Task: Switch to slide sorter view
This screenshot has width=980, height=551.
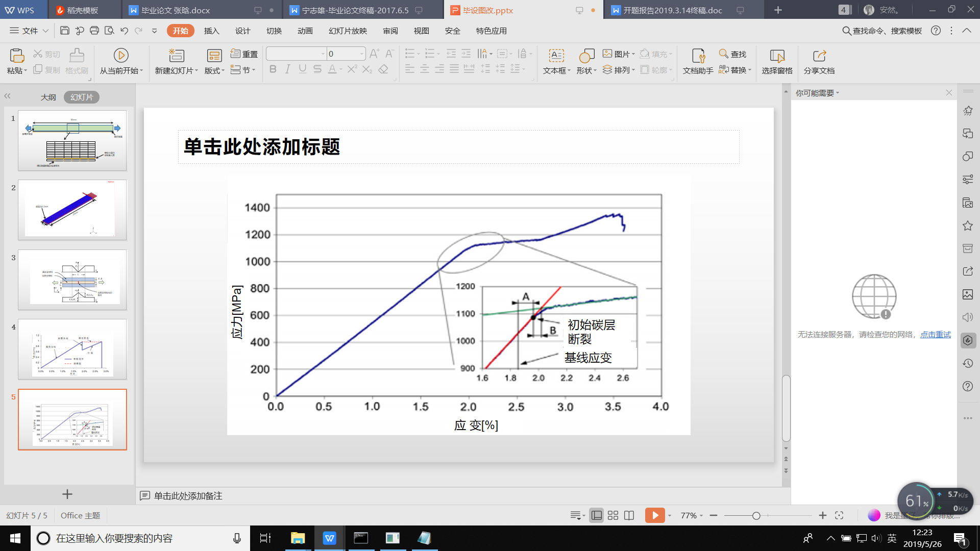Action: tap(613, 515)
